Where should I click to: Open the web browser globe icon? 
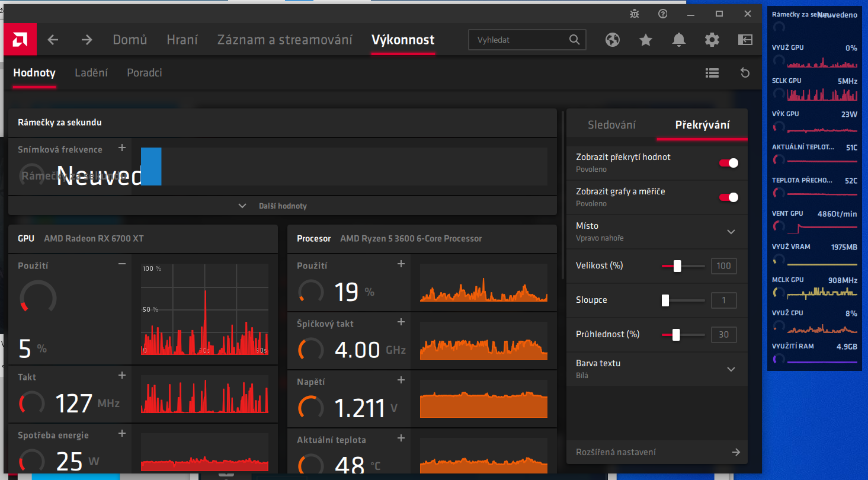point(613,40)
